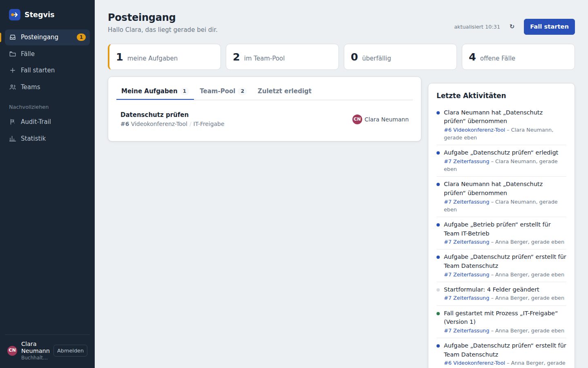588x368 pixels.
Task: Click the CN user avatar in the sidebar footer
Action: tap(12, 350)
